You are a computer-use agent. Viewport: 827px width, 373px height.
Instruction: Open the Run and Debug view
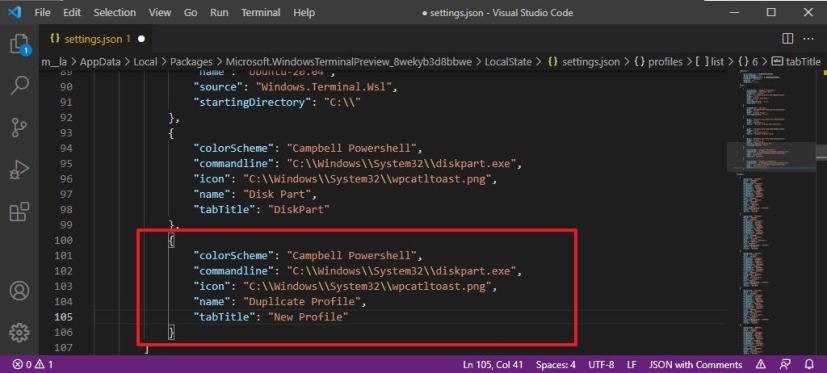pyautogui.click(x=19, y=170)
